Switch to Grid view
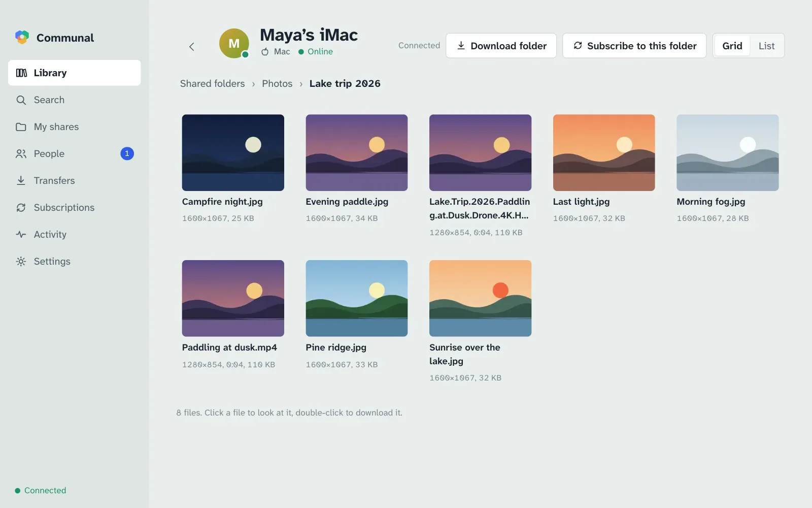 [732, 46]
